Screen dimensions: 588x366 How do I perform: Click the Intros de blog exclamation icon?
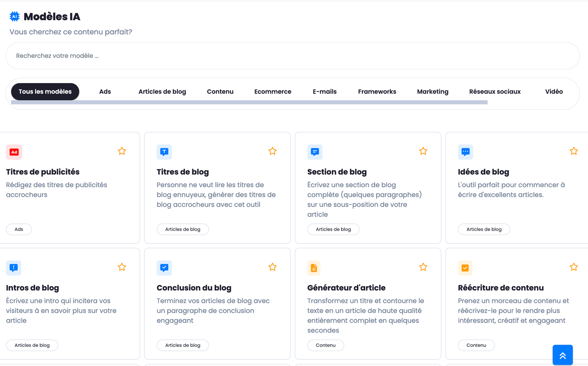coord(14,268)
